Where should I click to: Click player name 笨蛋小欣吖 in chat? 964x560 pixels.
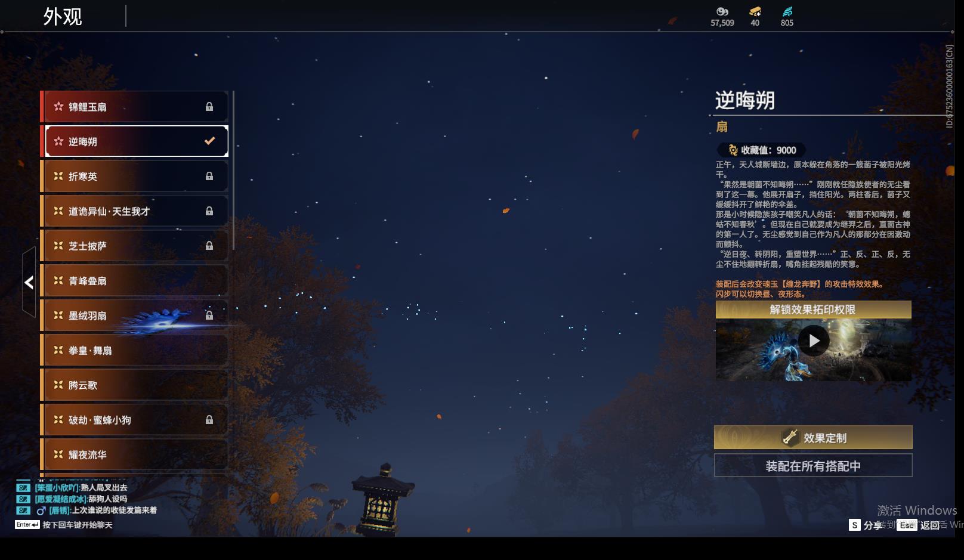pos(57,488)
